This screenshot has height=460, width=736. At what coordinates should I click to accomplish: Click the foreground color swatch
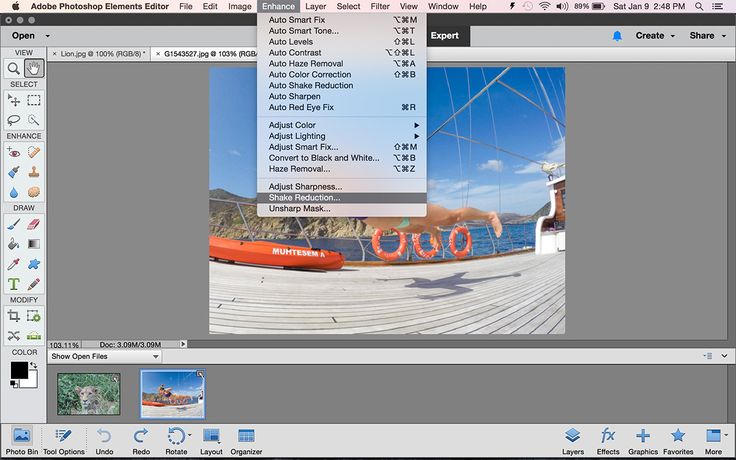tap(19, 370)
